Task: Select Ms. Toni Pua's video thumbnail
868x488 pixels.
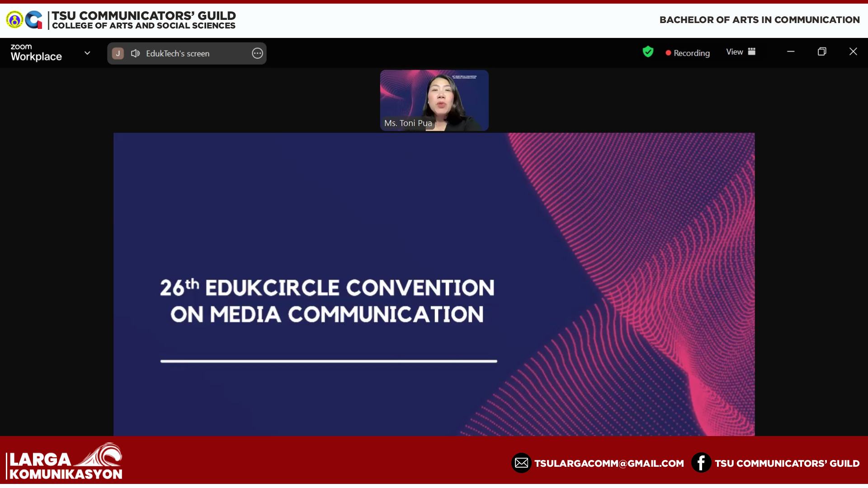Action: pyautogui.click(x=434, y=100)
